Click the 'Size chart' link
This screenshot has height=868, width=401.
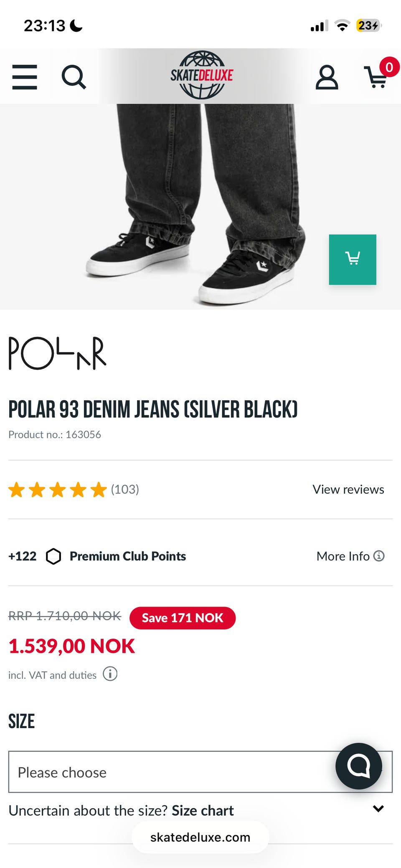tap(203, 811)
